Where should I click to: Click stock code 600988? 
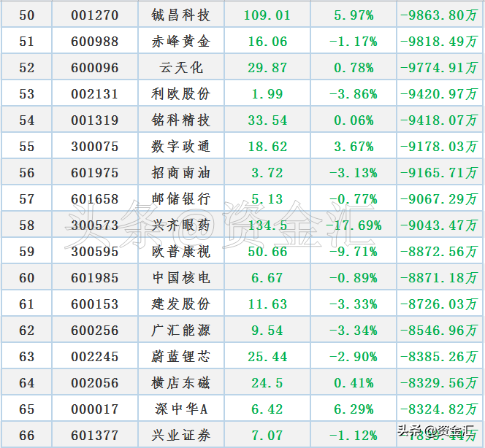95,42
